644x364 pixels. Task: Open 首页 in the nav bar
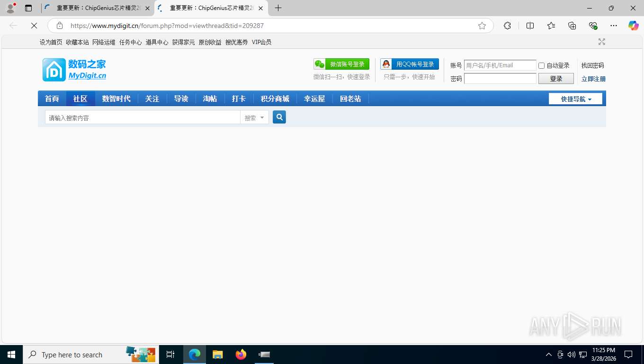click(x=52, y=99)
